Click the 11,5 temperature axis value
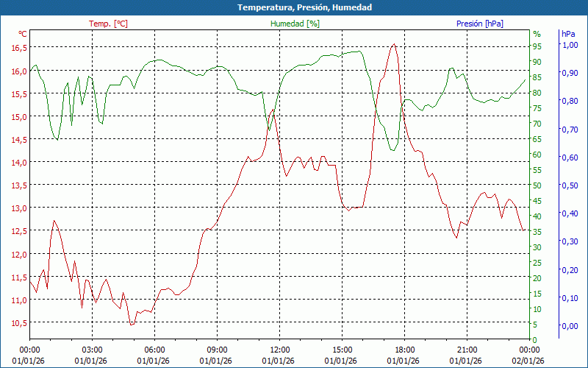This screenshot has width=588, height=368. (19, 277)
